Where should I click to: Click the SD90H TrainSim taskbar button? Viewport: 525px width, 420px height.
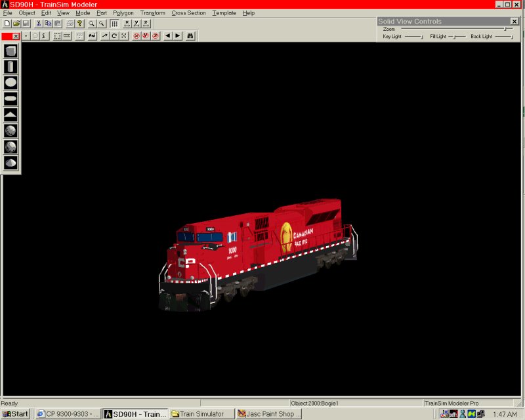pyautogui.click(x=135, y=414)
